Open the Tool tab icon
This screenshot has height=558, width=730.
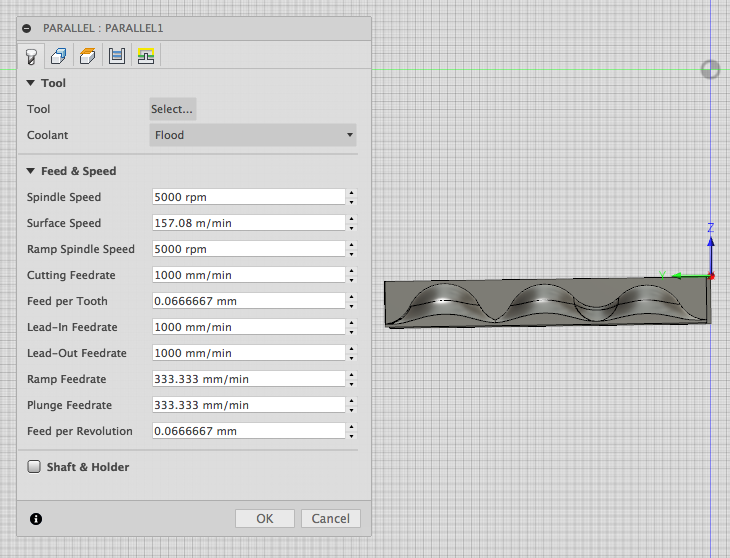(31, 57)
